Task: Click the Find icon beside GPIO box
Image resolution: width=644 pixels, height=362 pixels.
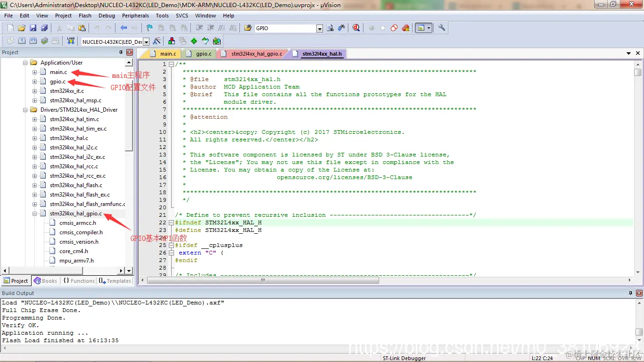Action: (x=330, y=28)
